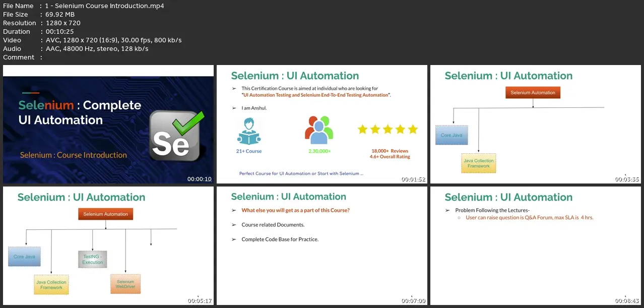The image size is (644, 308).
Task: Click the 00:00:10 timestamp label
Action: pyautogui.click(x=200, y=179)
